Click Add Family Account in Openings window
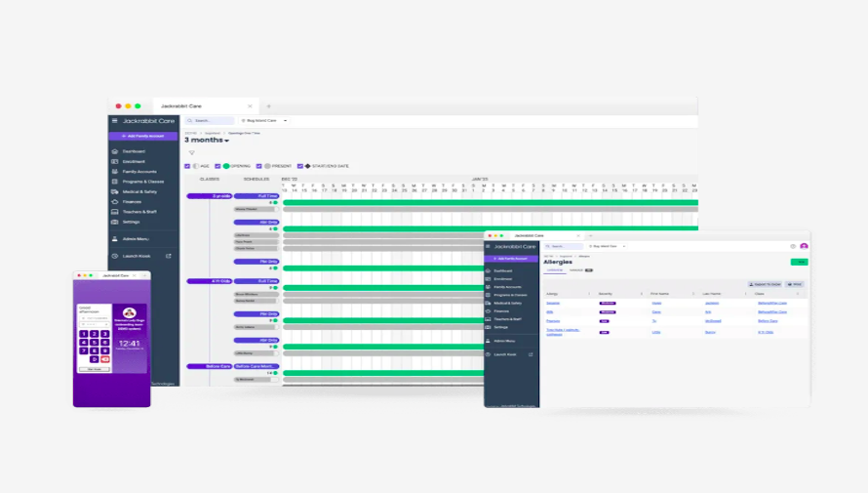 click(143, 136)
